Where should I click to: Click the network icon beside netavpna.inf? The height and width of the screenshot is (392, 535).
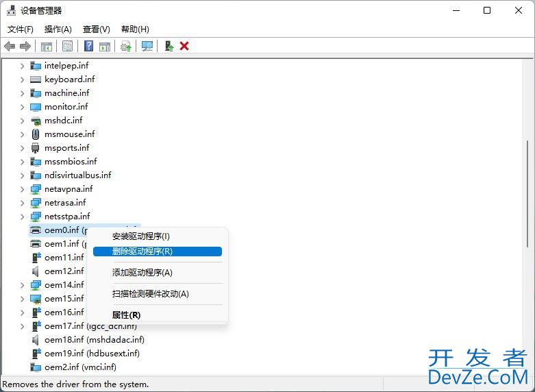click(36, 189)
